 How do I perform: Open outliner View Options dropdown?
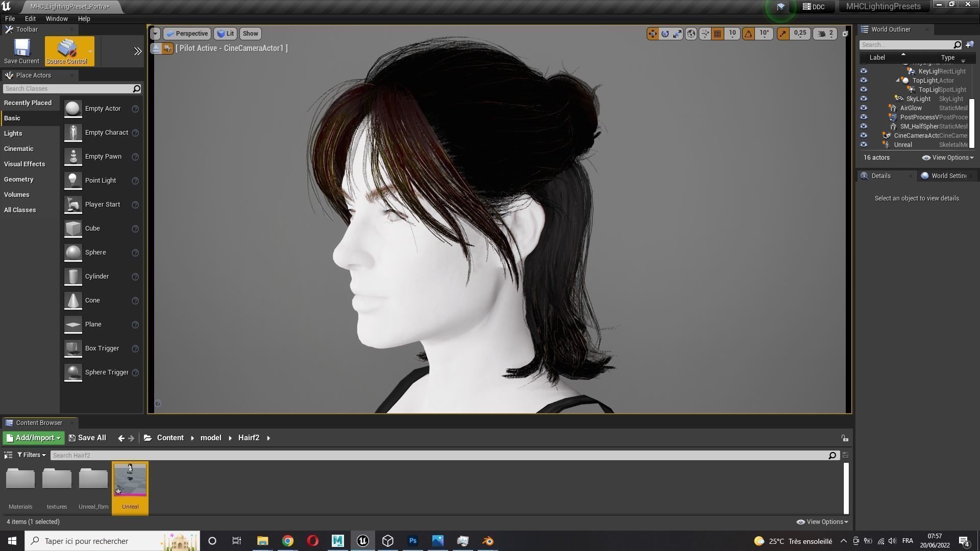948,158
